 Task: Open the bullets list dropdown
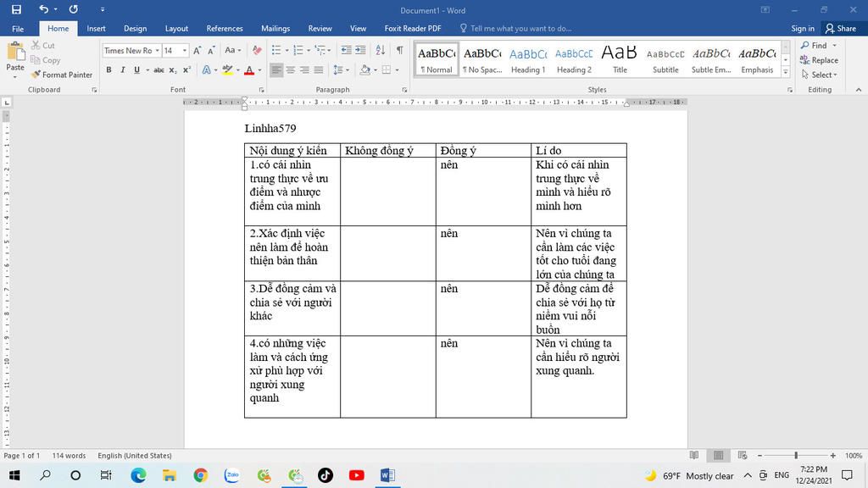287,50
